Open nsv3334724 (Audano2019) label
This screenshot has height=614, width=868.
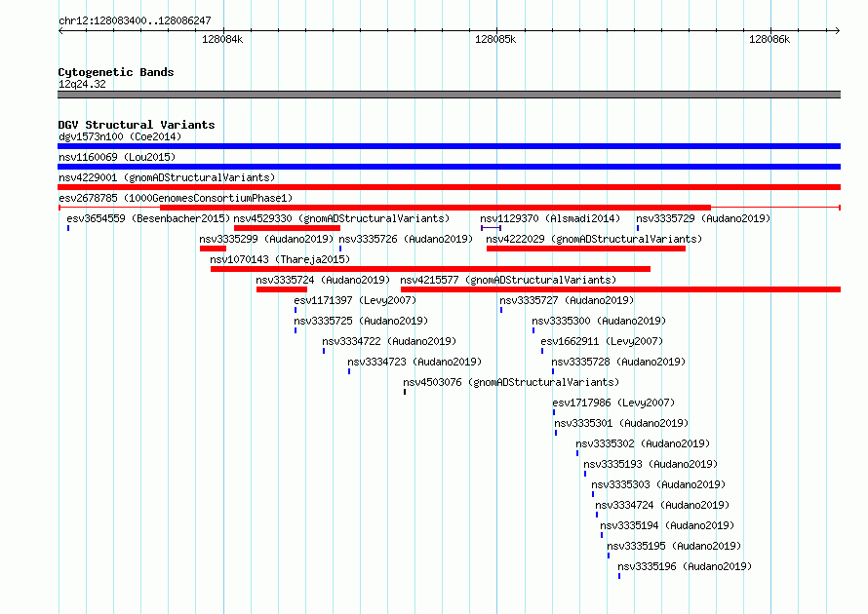click(x=662, y=505)
